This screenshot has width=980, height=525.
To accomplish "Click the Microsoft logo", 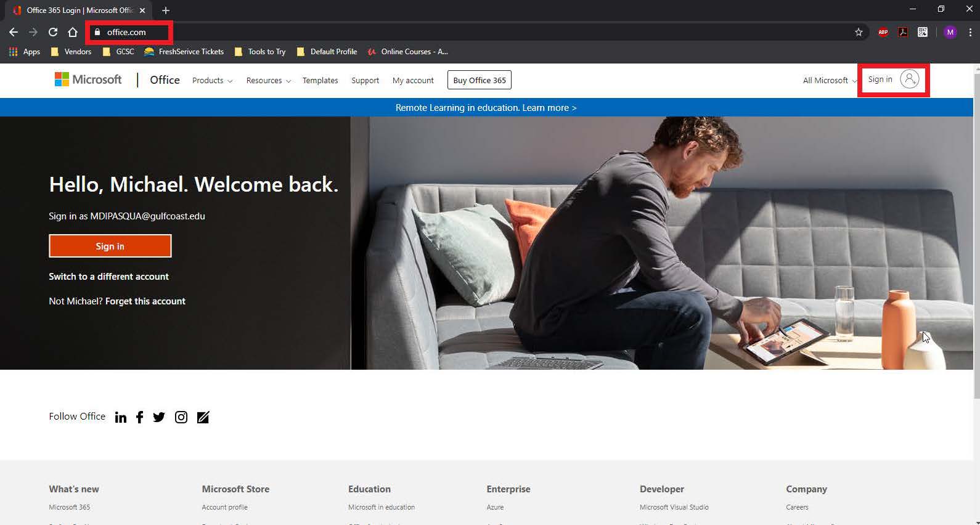I will [88, 79].
